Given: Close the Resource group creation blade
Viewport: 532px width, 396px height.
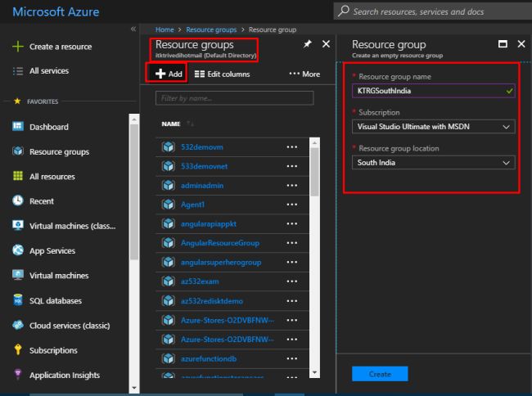Looking at the screenshot, I should click(x=521, y=44).
